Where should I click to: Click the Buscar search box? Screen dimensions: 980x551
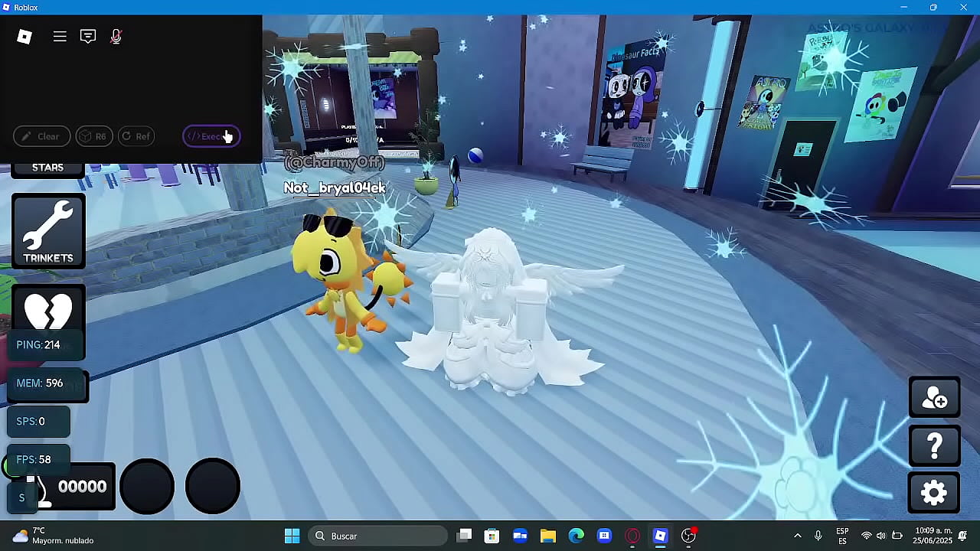(x=375, y=535)
